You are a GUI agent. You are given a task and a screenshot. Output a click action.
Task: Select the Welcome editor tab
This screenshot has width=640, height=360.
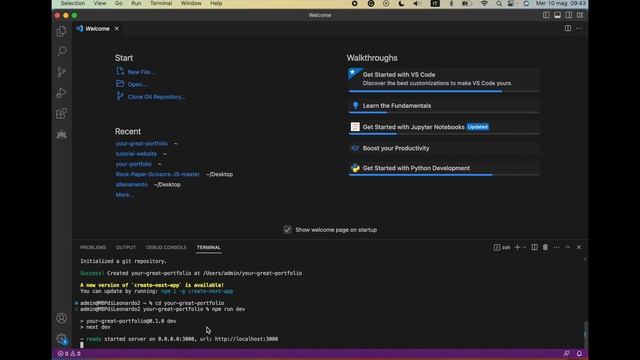pos(97,29)
